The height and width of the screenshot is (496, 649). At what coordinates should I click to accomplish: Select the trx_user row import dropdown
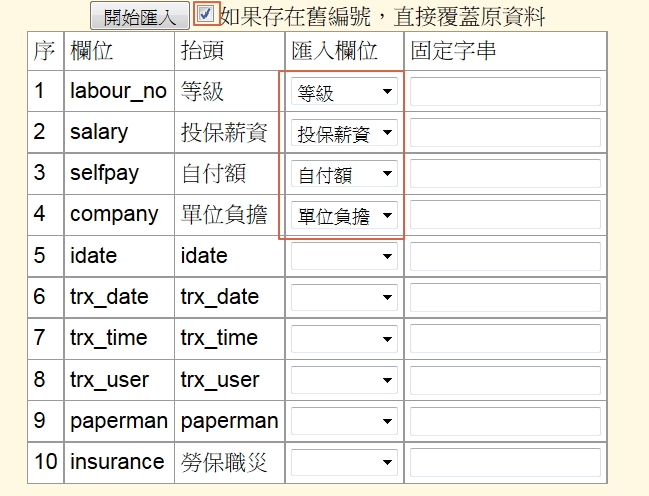(345, 381)
